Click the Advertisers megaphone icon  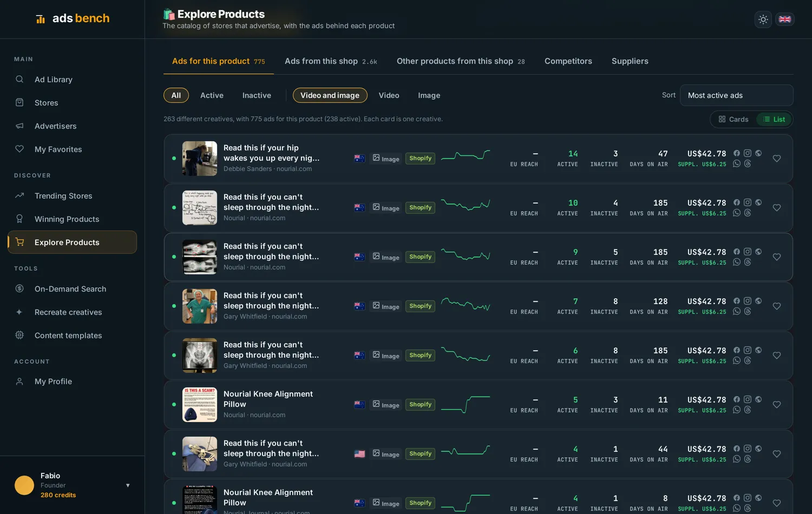coord(19,126)
